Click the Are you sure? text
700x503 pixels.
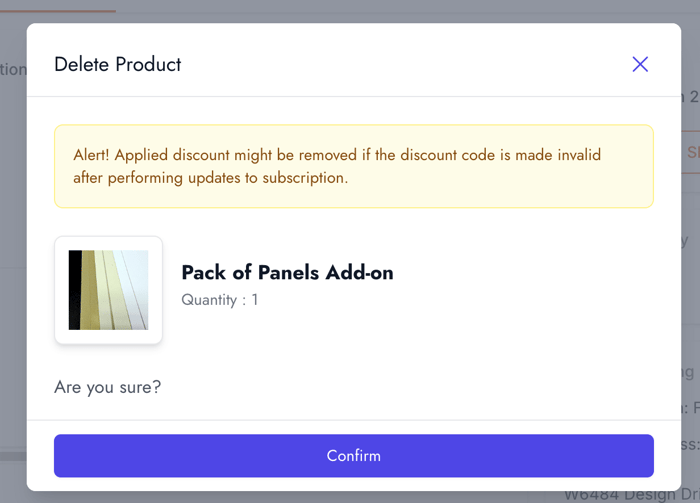107,387
